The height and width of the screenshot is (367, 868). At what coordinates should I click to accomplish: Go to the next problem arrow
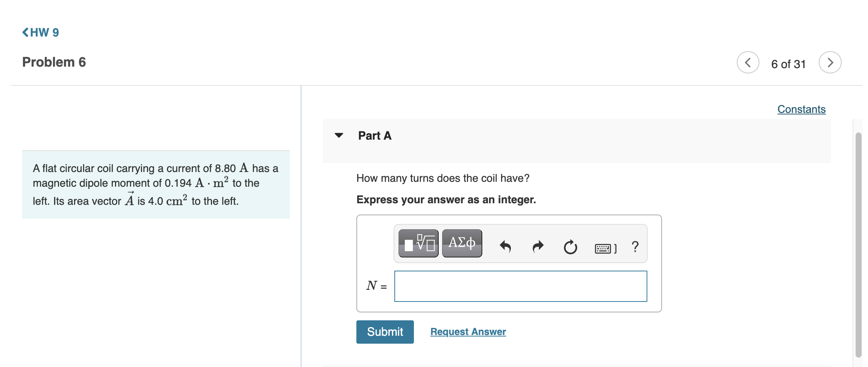coord(830,62)
